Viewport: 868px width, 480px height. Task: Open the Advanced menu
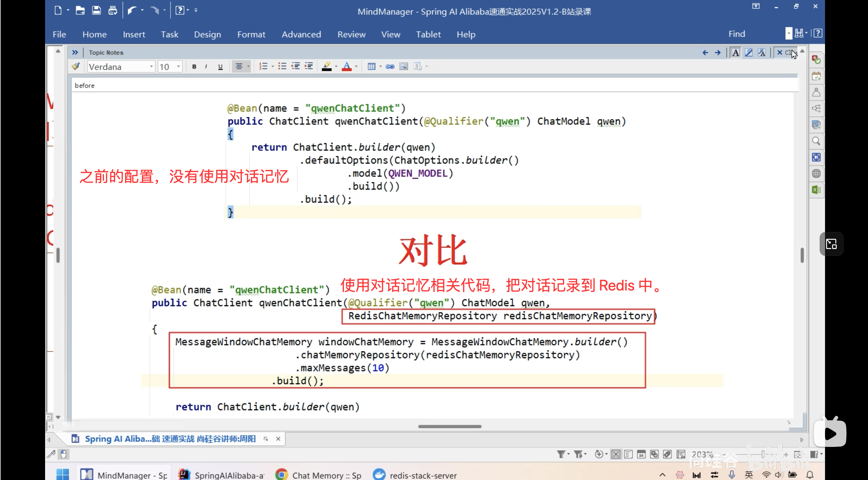(x=301, y=34)
